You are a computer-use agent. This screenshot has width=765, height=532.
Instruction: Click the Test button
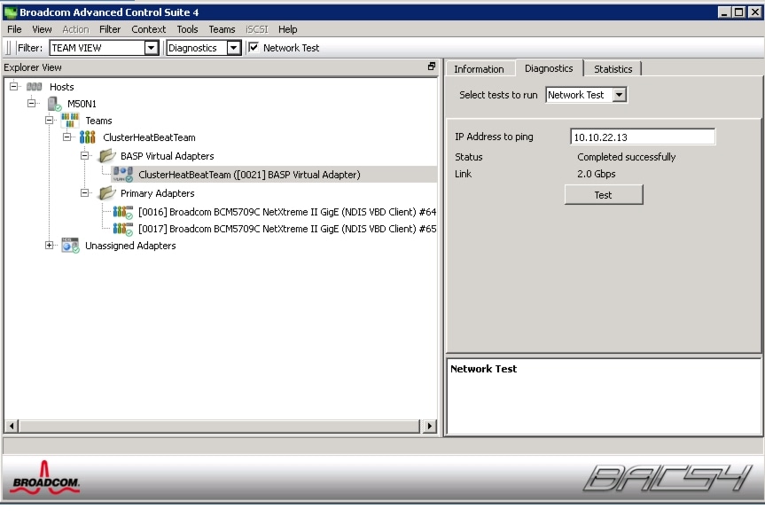pyautogui.click(x=604, y=195)
